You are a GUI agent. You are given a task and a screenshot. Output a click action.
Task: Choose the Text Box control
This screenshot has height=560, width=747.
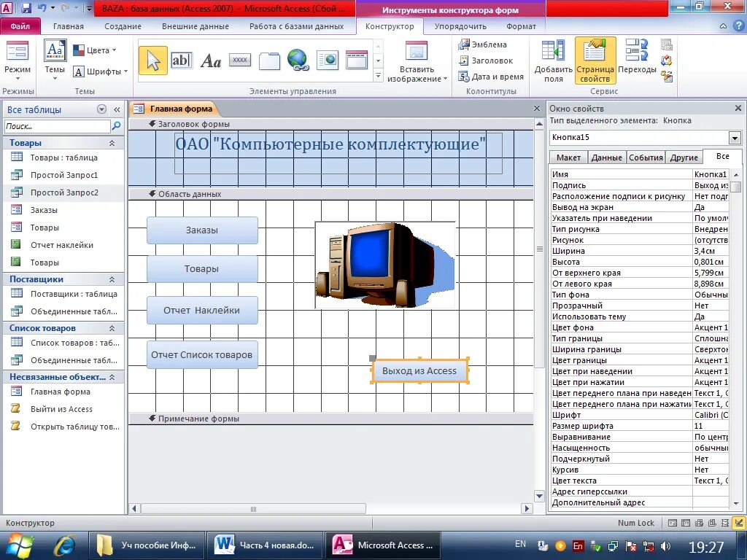pyautogui.click(x=181, y=61)
